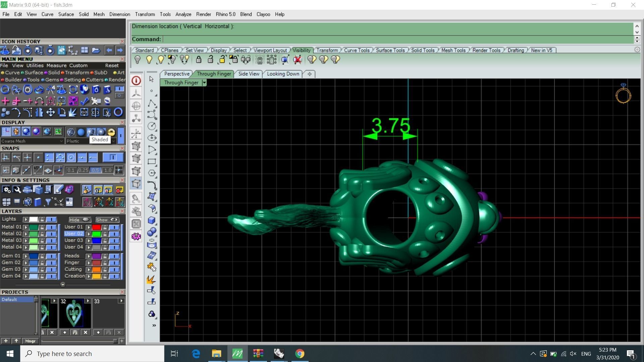Click the Hide button in Layers panel
This screenshot has height=362, width=644.
tap(79, 220)
